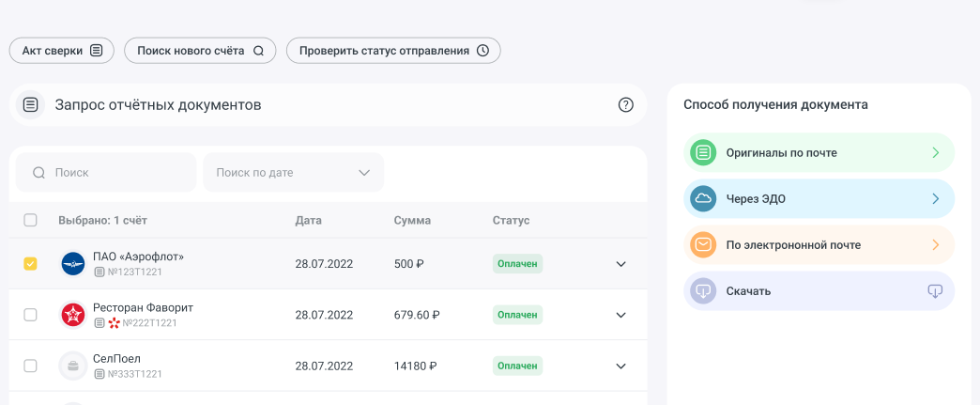Expand the ПАО «Аэрофлот» row details
The height and width of the screenshot is (405, 980).
(x=620, y=264)
